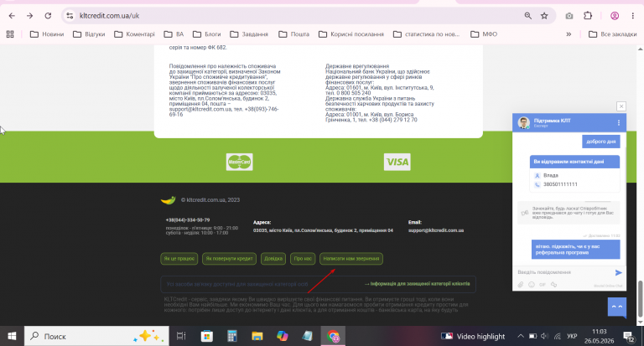Image resolution: width=644 pixels, height=346 pixels.
Task: Attach a file with the paperclip icon
Action: (521, 285)
